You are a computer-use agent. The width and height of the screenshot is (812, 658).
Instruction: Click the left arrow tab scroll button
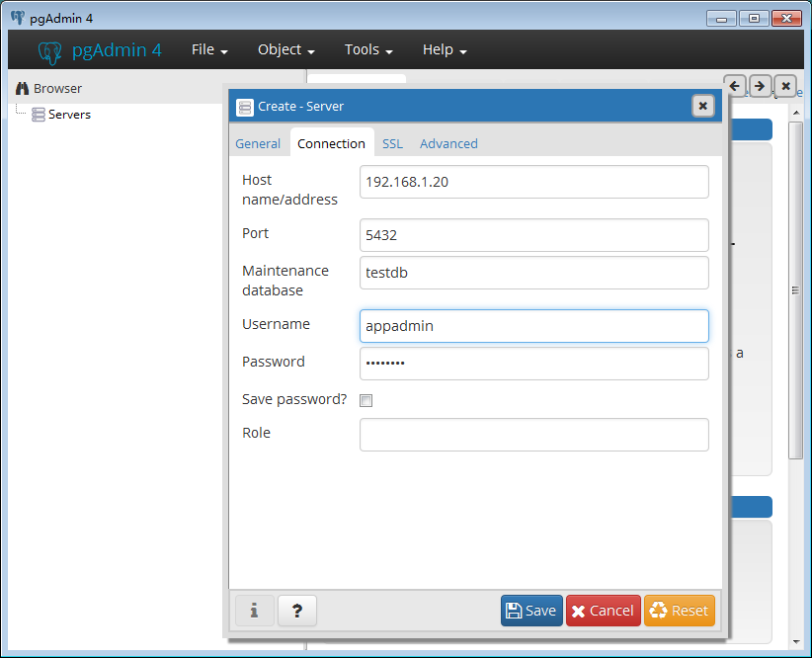click(734, 86)
